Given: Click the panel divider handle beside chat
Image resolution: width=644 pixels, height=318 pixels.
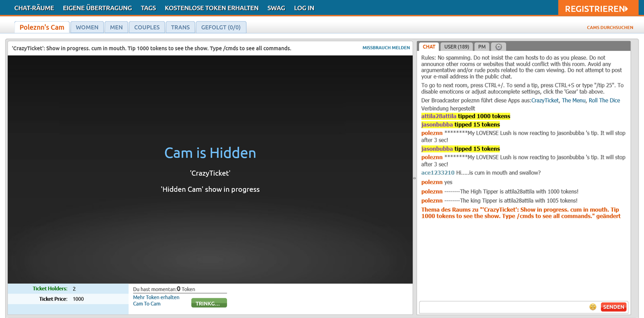Looking at the screenshot, I should [415, 178].
